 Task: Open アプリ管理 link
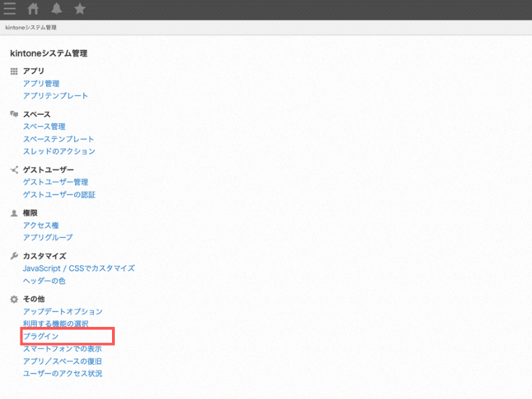click(41, 83)
